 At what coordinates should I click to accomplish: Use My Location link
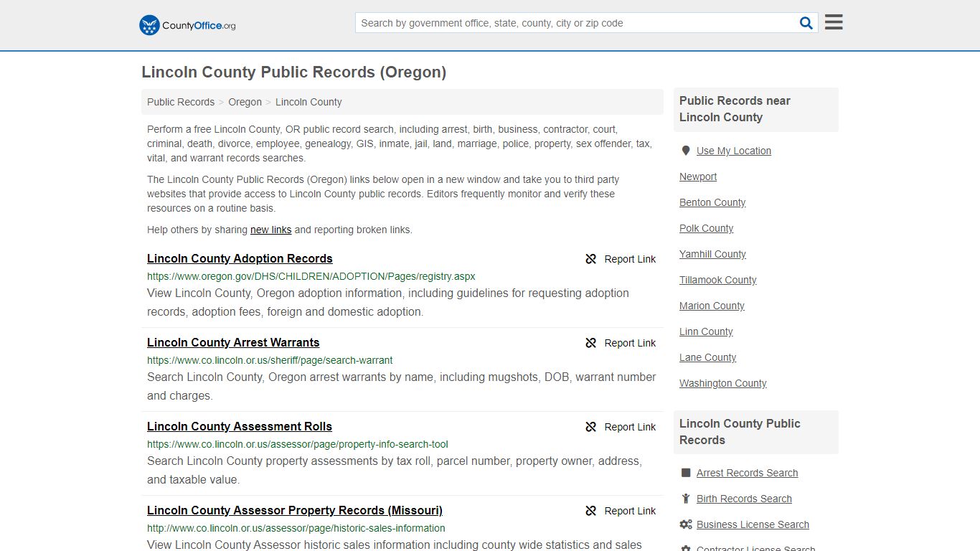[x=734, y=151]
